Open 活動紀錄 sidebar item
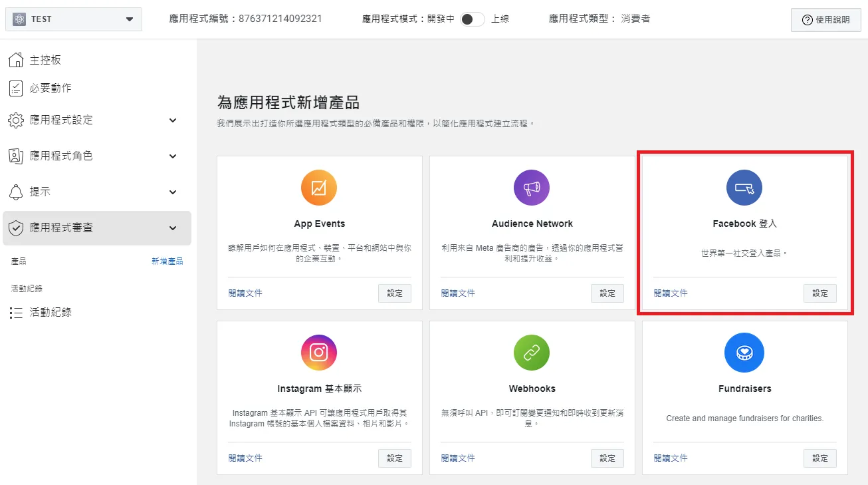Image resolution: width=868 pixels, height=485 pixels. pyautogui.click(x=51, y=312)
